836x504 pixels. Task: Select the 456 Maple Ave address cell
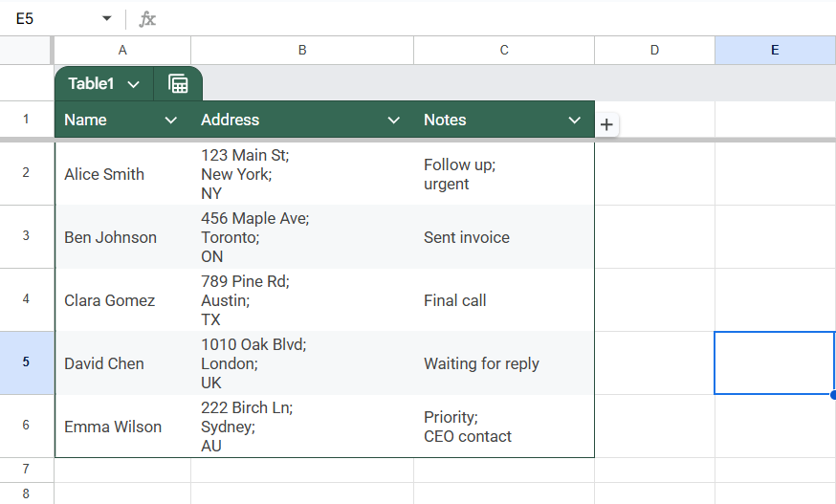pos(302,237)
